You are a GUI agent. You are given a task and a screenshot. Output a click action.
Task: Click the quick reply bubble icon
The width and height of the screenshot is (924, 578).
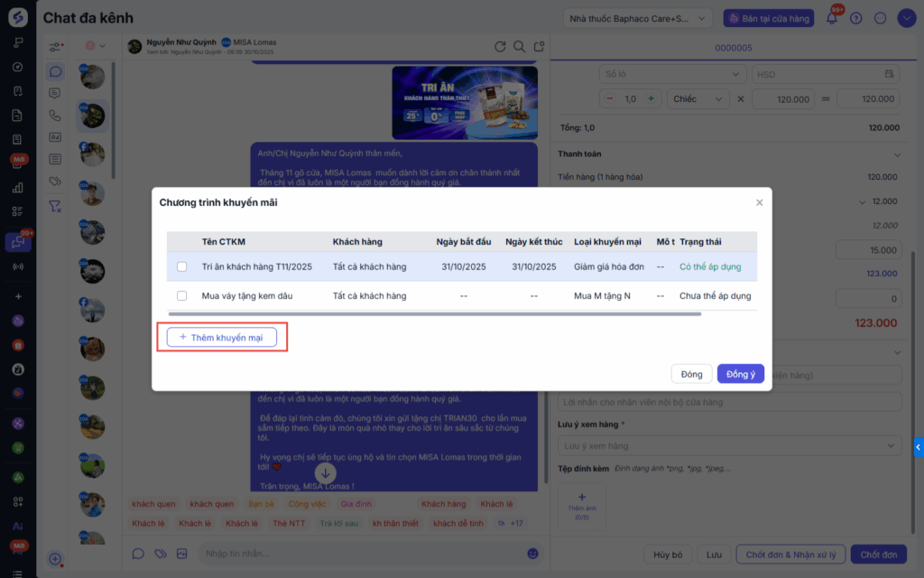click(138, 554)
